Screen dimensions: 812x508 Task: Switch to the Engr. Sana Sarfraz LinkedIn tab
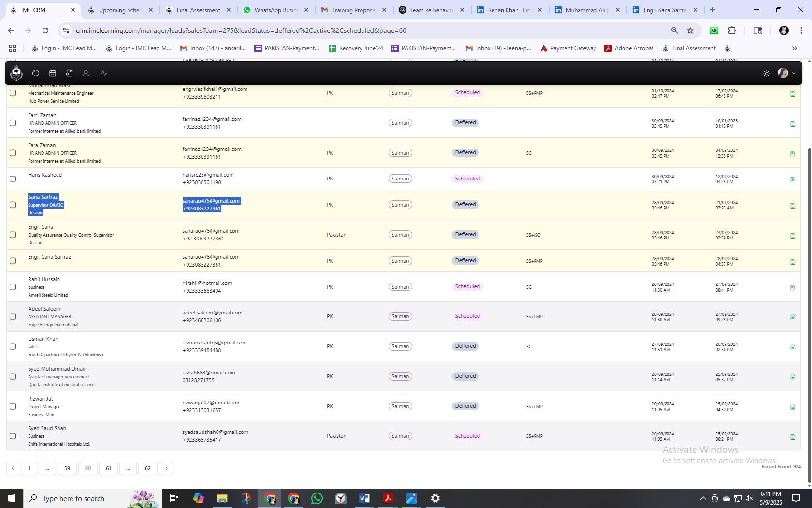[x=665, y=10]
